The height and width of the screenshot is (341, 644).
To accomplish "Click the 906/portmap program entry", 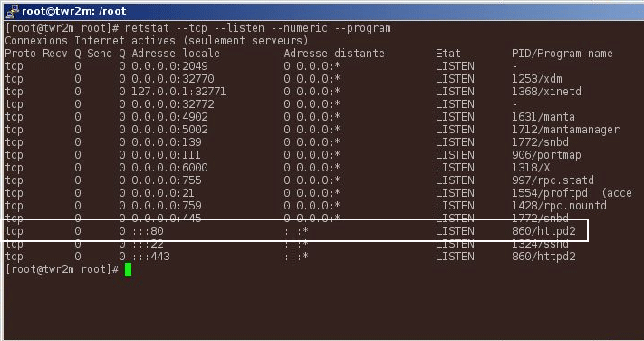I will click(x=546, y=155).
